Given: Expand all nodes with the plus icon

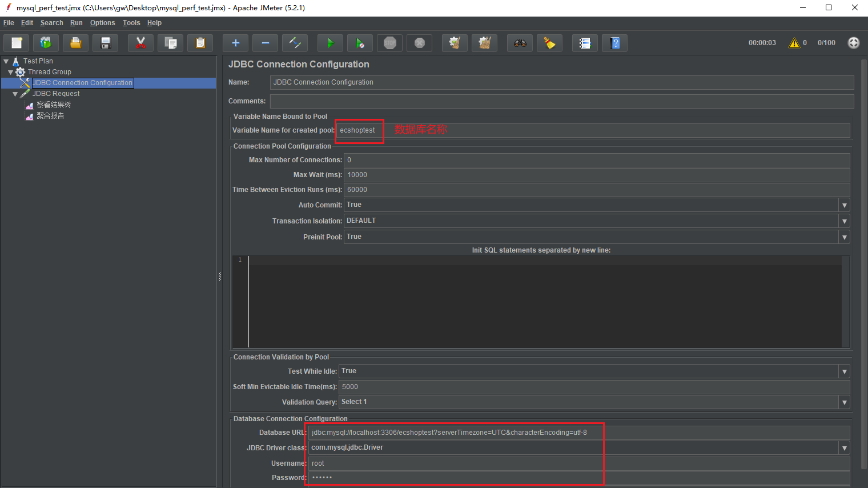Looking at the screenshot, I should [235, 43].
